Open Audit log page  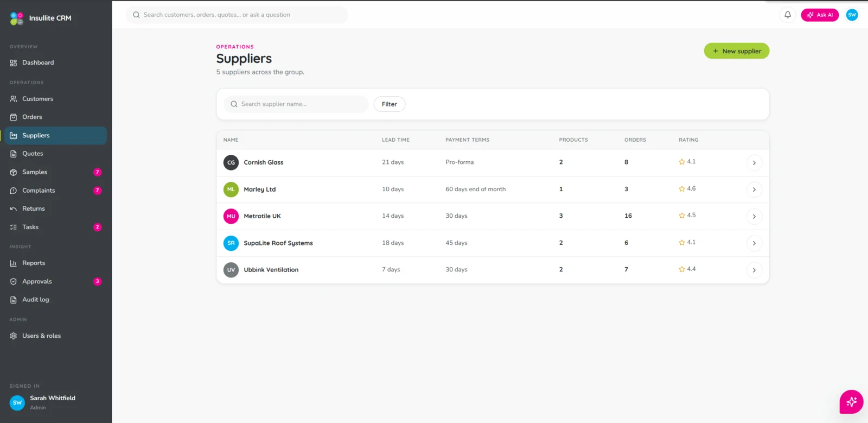point(55,300)
